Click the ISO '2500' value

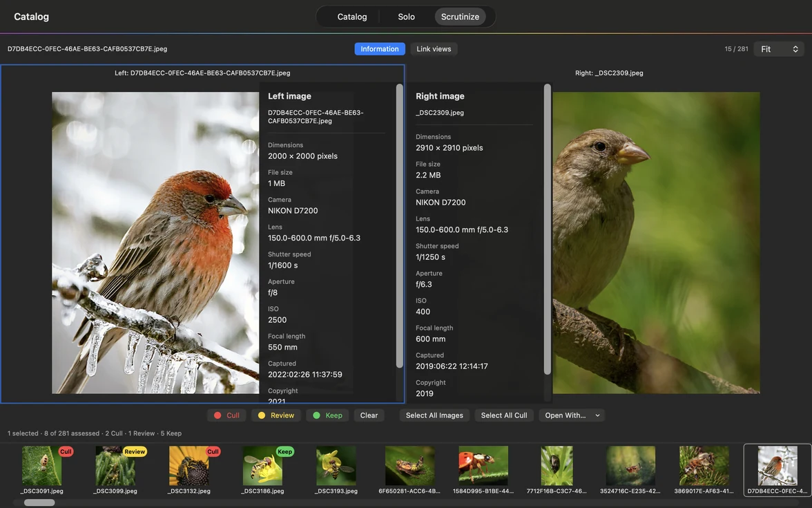click(277, 320)
